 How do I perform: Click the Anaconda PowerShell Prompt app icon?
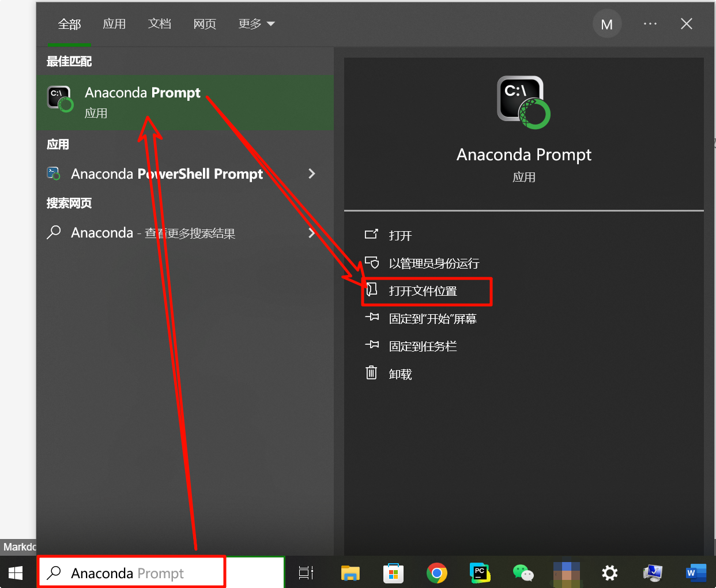[x=54, y=174]
